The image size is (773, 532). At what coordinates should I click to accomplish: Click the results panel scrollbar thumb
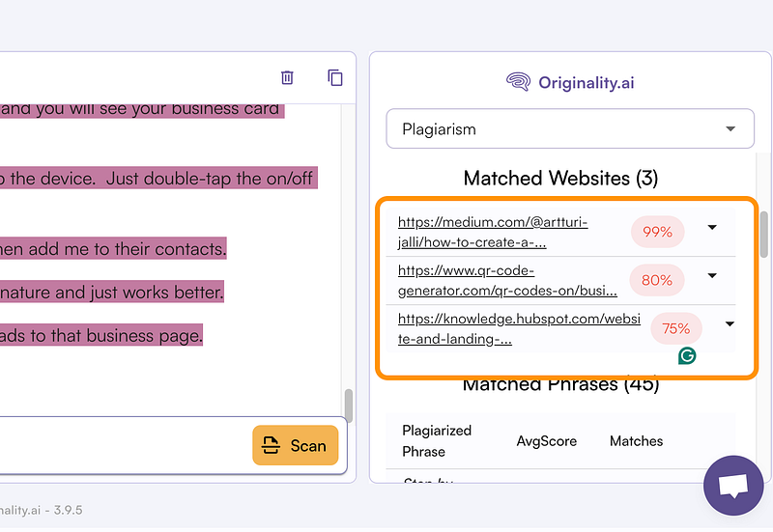pyautogui.click(x=764, y=235)
